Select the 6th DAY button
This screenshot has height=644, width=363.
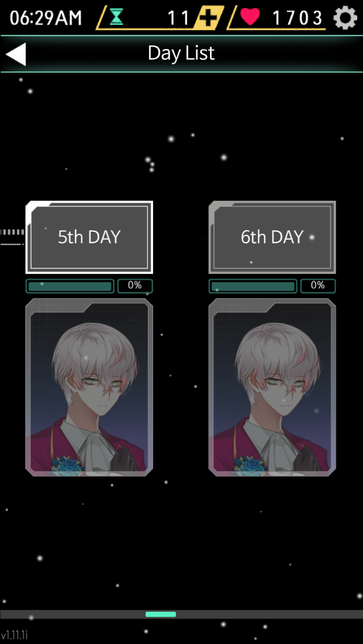[272, 237]
